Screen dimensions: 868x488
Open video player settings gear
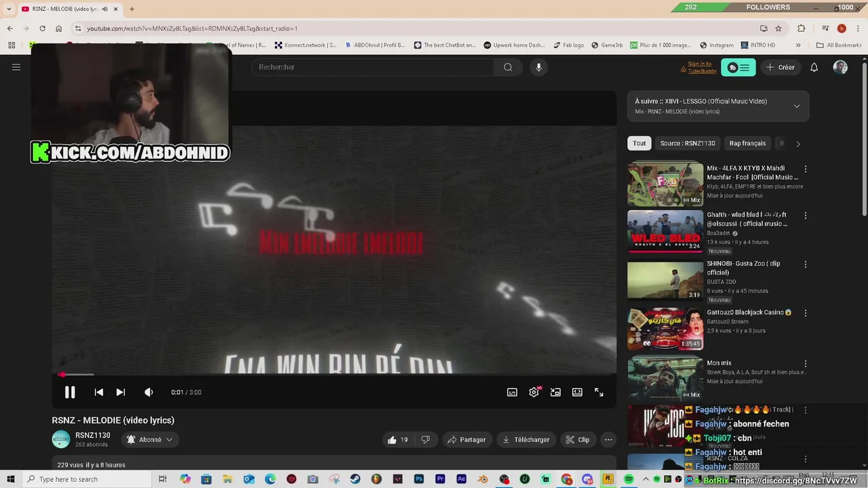pyautogui.click(x=534, y=392)
